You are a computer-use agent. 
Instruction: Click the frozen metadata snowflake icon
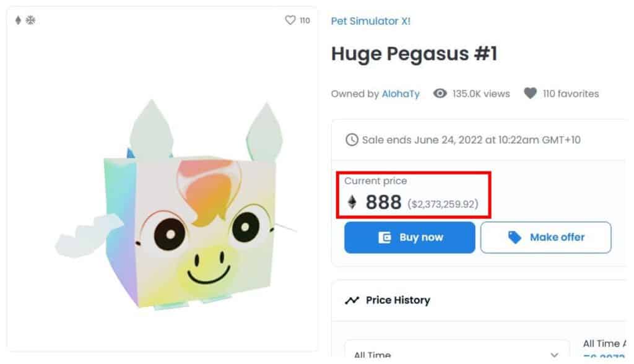tap(30, 20)
